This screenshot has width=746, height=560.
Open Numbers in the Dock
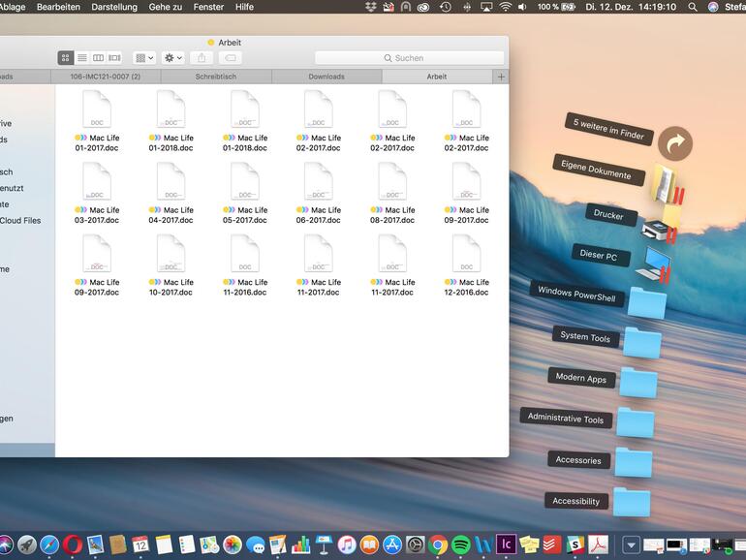(x=300, y=544)
